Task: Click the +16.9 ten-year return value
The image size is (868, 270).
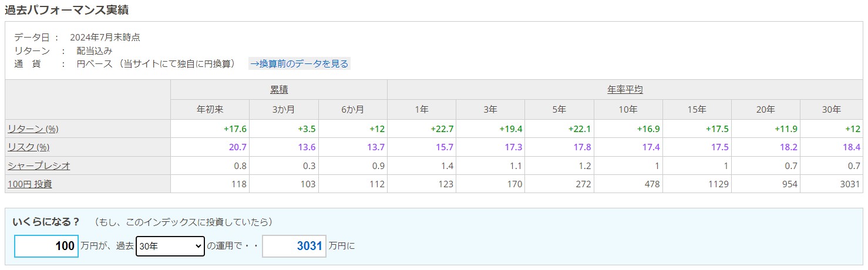Action: 647,129
